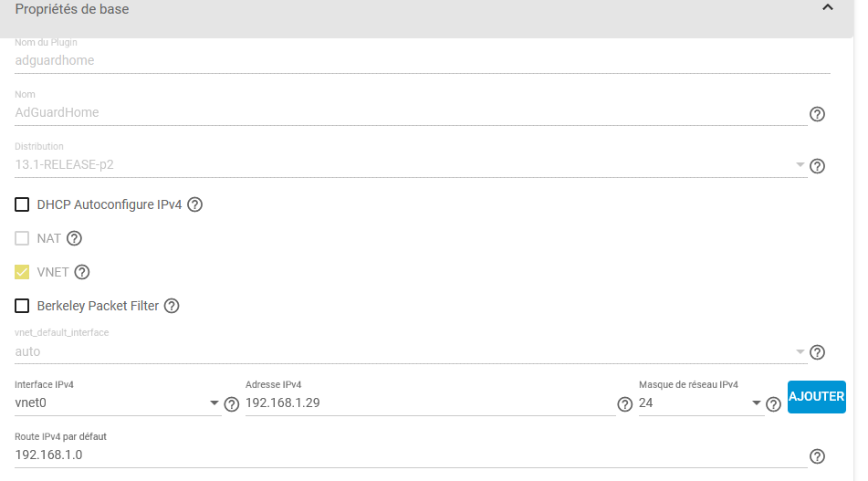The width and height of the screenshot is (868, 481).
Task: Open help icon for Adresse IPv4
Action: pyautogui.click(x=625, y=404)
